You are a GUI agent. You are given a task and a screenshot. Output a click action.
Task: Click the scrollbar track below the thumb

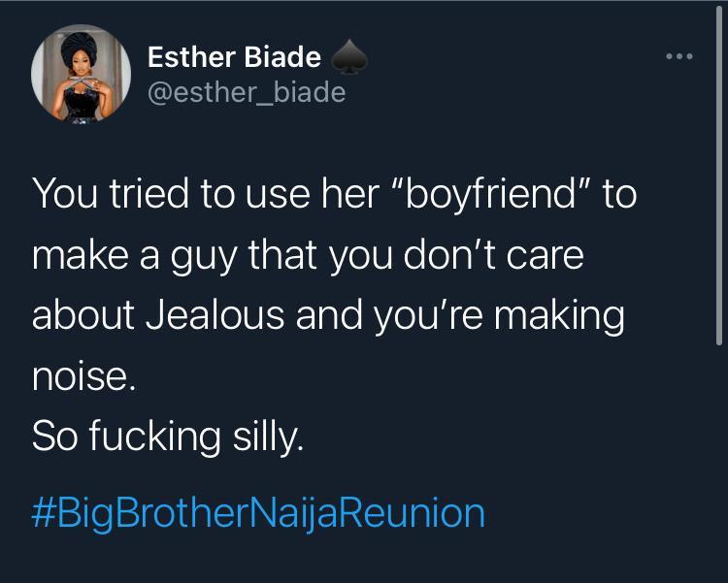(719, 465)
